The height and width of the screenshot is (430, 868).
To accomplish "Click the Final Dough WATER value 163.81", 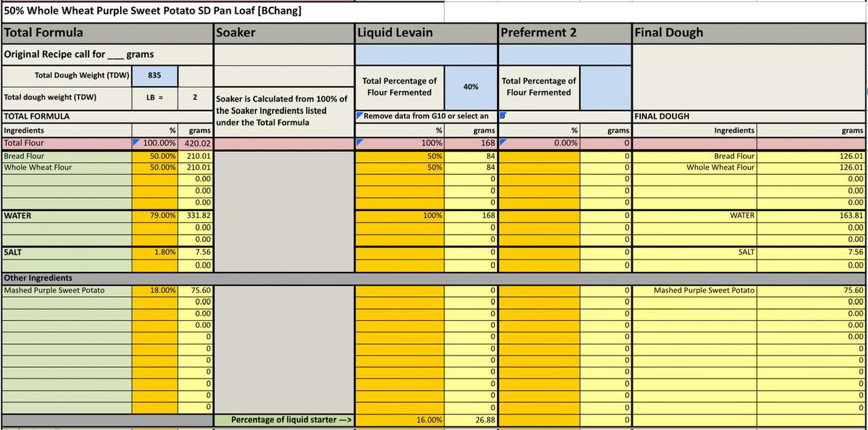I will point(811,215).
